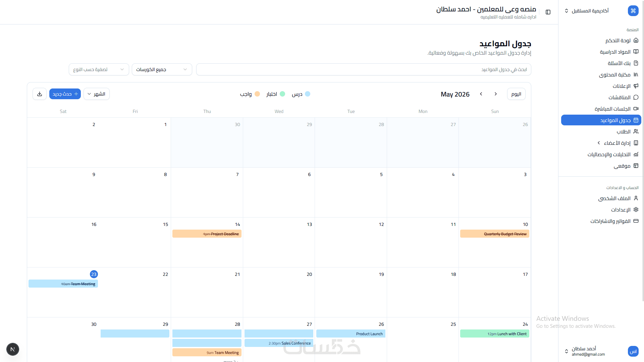This screenshot has width=644, height=362.
Task: Open the الإعدادات gear icon
Action: pyautogui.click(x=636, y=210)
